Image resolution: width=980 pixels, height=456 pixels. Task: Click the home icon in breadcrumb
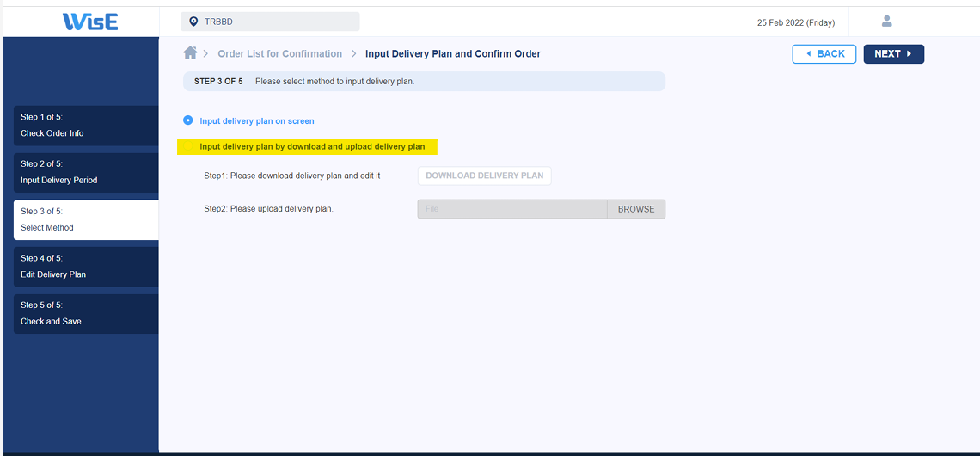click(x=190, y=53)
